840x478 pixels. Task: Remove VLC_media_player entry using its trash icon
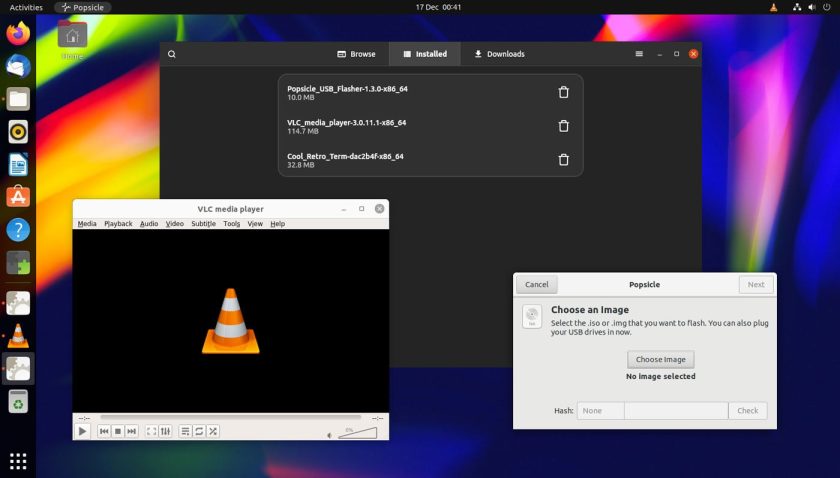pyautogui.click(x=563, y=126)
